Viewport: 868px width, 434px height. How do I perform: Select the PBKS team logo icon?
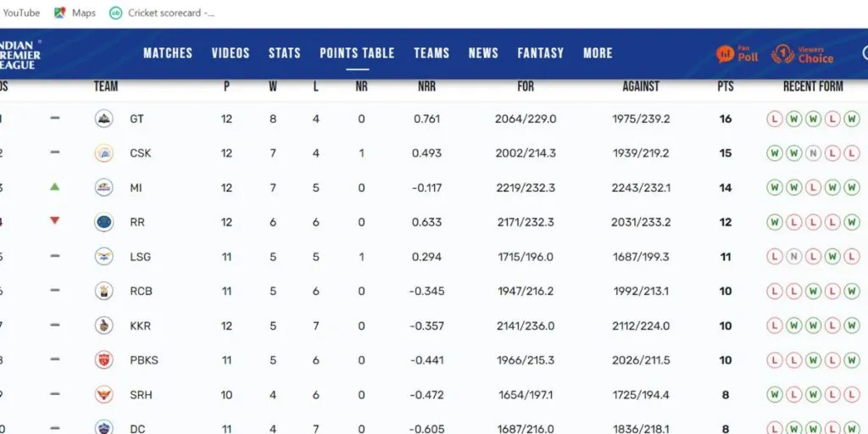point(103,359)
